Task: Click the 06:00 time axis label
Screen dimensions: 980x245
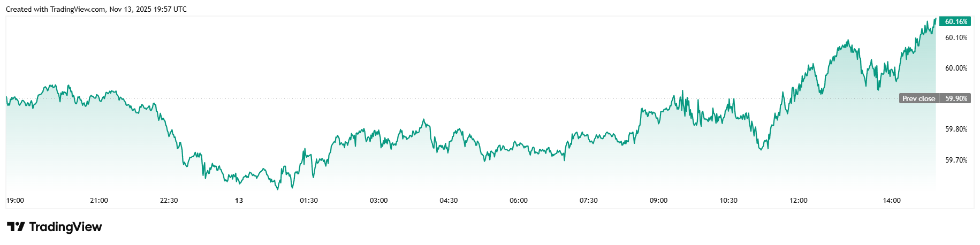Action: (519, 201)
